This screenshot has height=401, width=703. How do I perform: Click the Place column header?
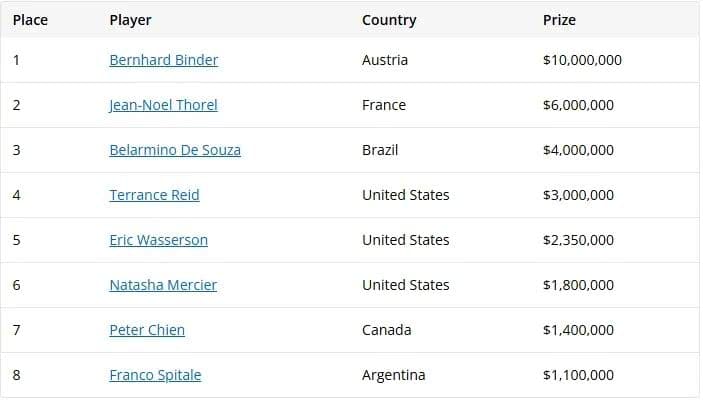(x=30, y=20)
